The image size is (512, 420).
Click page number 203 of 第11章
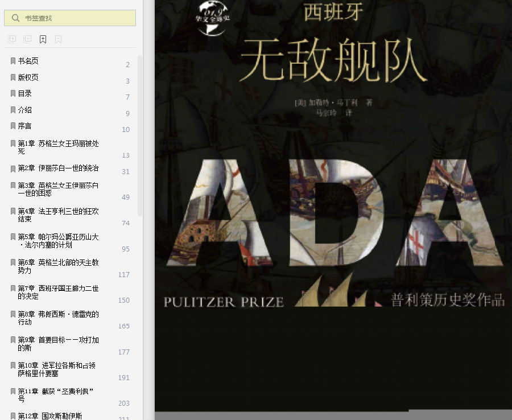pos(124,403)
